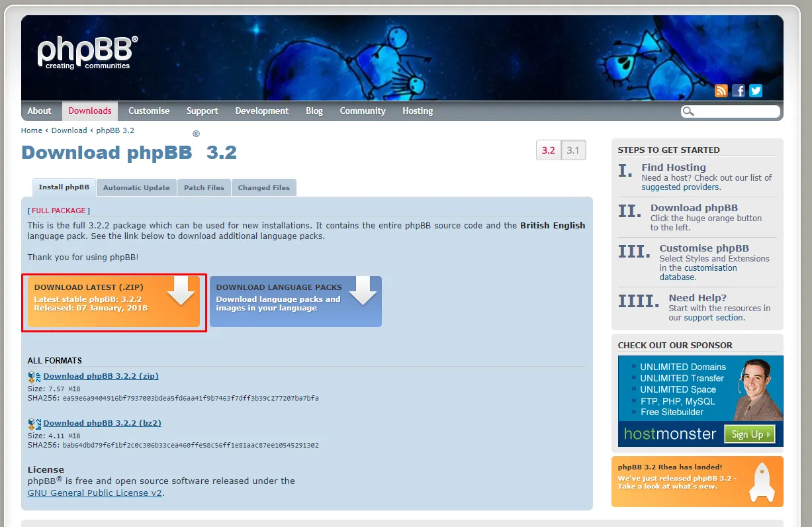Click the white arrow on Download Latest button
Image resolution: width=812 pixels, height=527 pixels.
(181, 291)
